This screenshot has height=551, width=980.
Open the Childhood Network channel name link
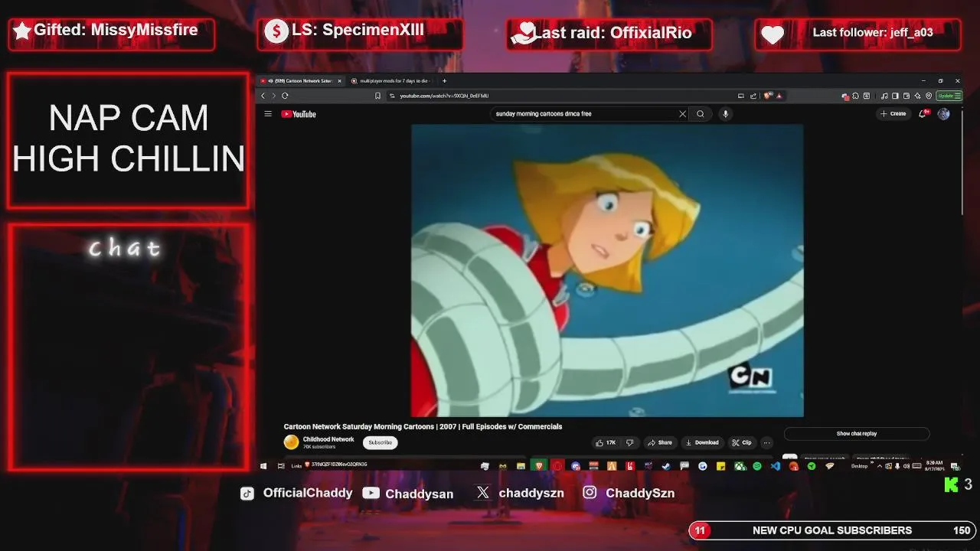click(328, 439)
